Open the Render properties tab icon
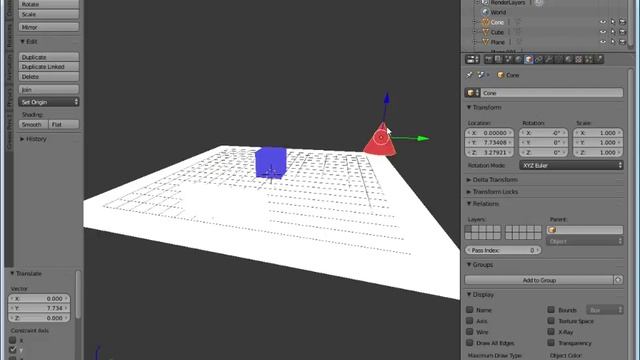The height and width of the screenshot is (360, 640). (488, 59)
